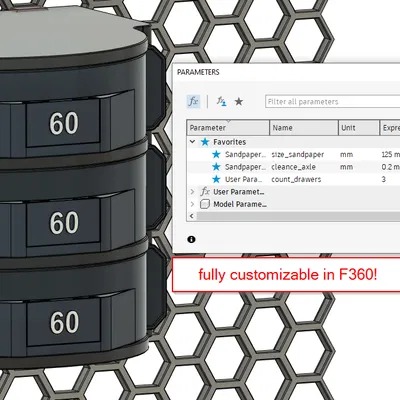Click the mm unit of size_sandpaper
Viewport: 400px width, 400px height.
coord(347,154)
